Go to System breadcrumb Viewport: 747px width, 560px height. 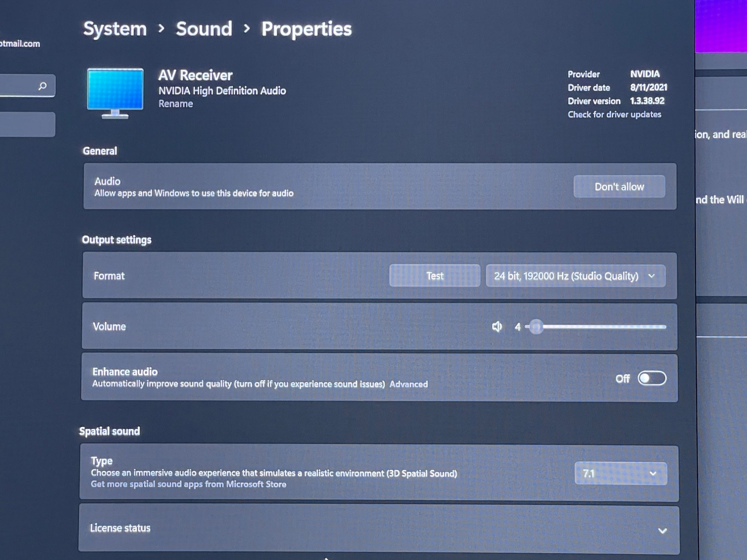click(115, 29)
